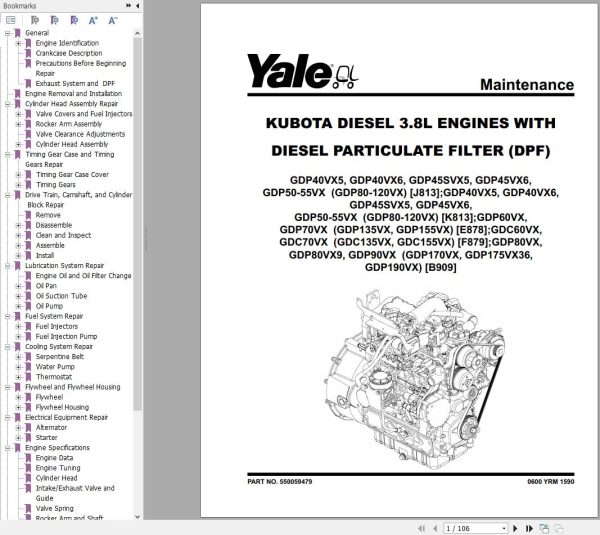This screenshot has height=535, width=600.
Task: Jump to the last page
Action: (529, 528)
